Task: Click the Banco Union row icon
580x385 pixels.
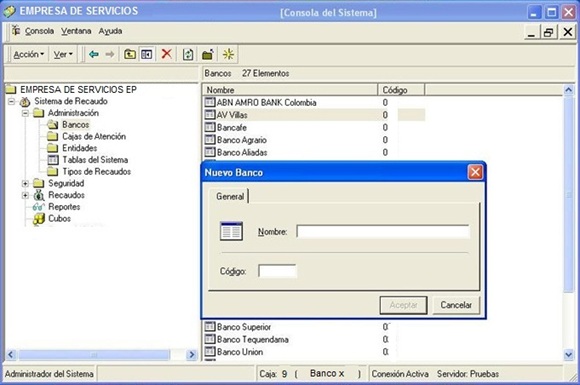Action: (x=210, y=351)
